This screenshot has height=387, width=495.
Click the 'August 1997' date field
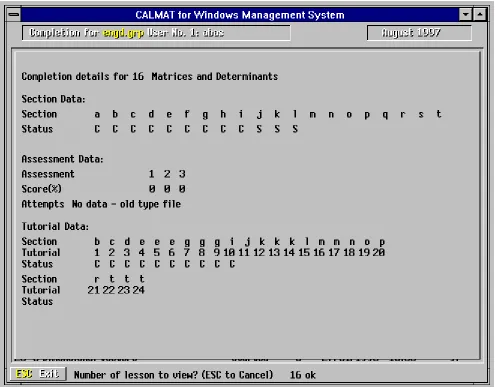pos(419,33)
